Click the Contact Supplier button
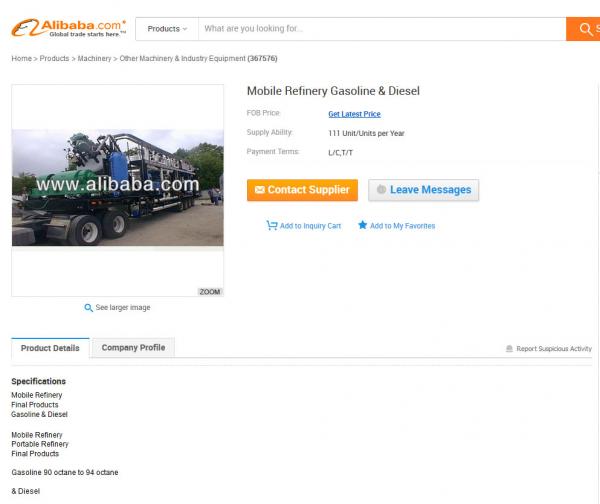 (302, 190)
